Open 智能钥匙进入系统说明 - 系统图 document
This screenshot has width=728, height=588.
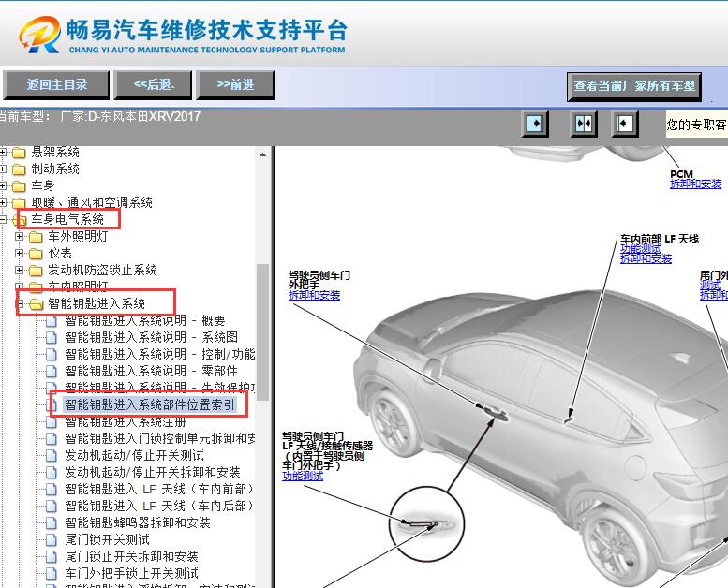(151, 337)
